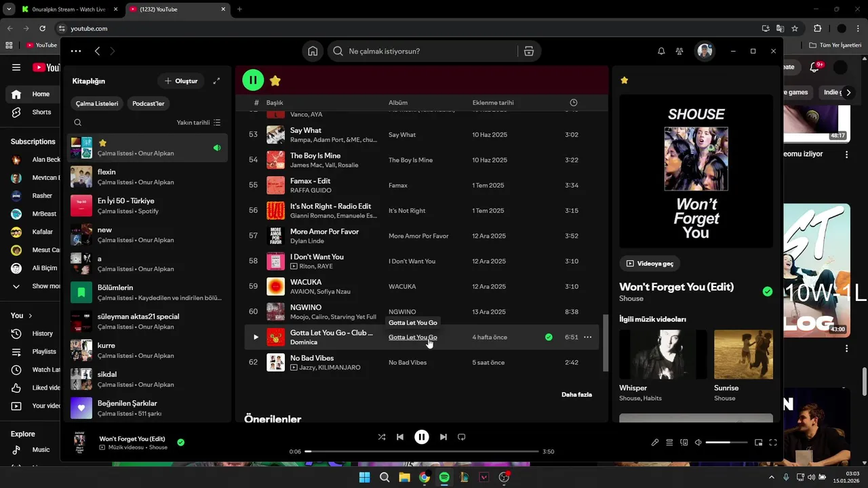Pause playback in bottom player bar

tap(422, 437)
